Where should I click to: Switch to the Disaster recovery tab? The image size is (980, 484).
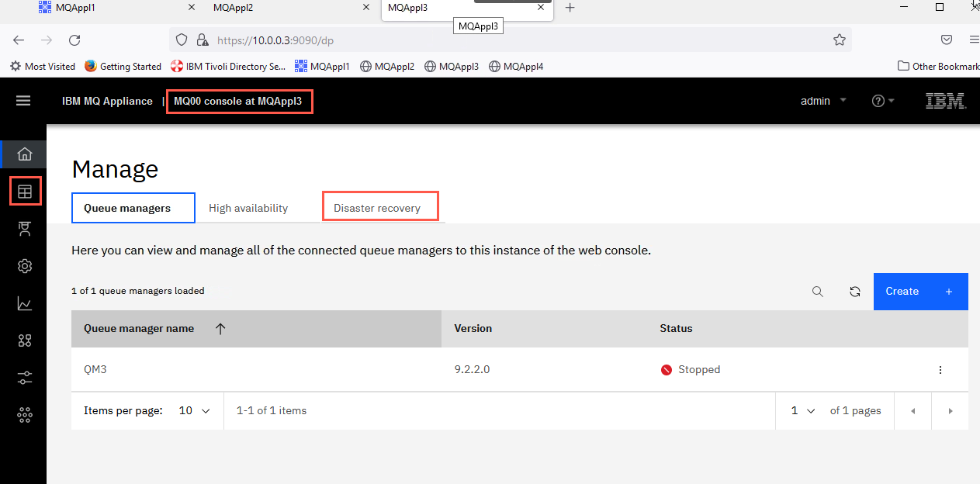click(x=377, y=208)
